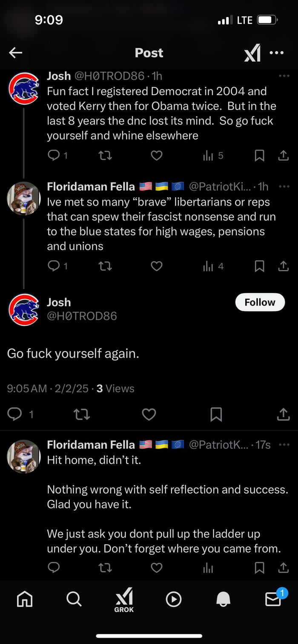Screen dimensions: 298x644
Task: Open Direct Messages with unread badge
Action: tap(272, 599)
